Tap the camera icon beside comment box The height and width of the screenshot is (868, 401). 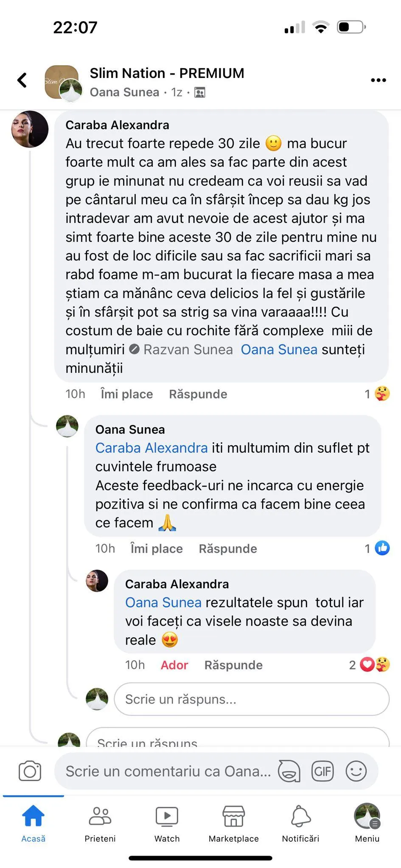(x=30, y=771)
